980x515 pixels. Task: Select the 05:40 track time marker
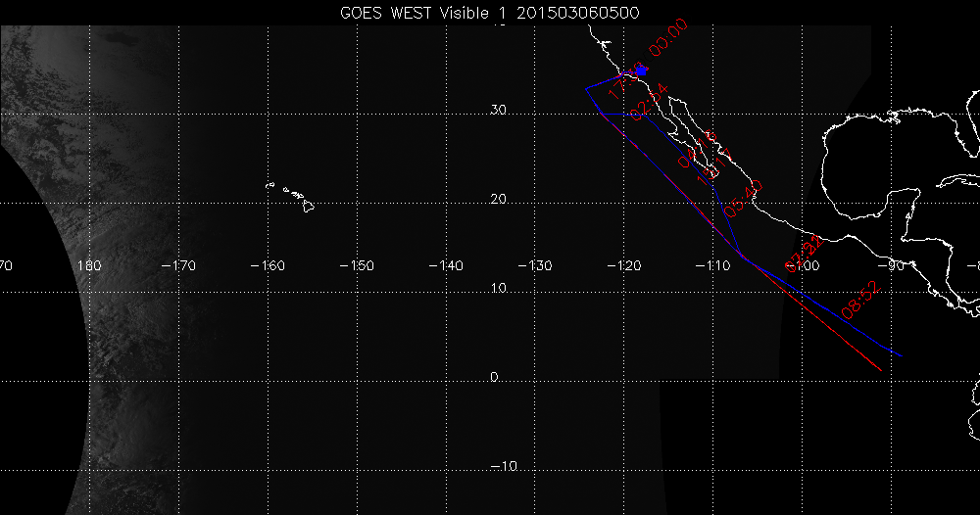[x=743, y=198]
